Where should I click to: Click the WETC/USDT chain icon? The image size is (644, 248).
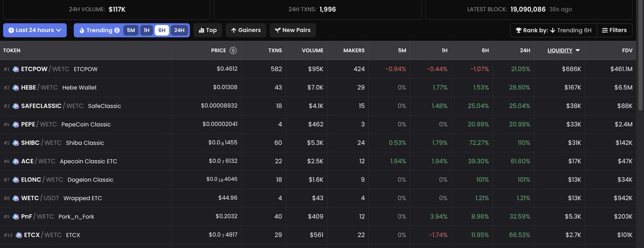point(16,198)
